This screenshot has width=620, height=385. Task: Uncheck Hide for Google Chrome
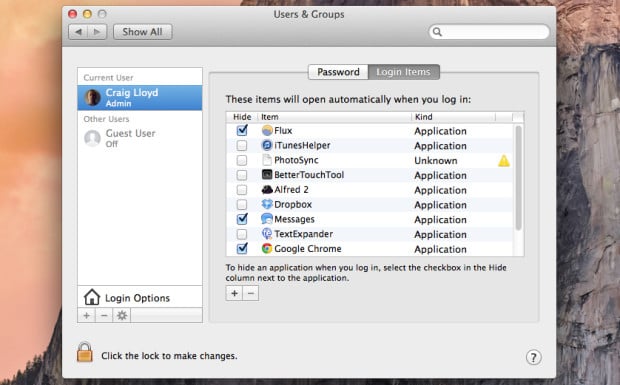(242, 249)
